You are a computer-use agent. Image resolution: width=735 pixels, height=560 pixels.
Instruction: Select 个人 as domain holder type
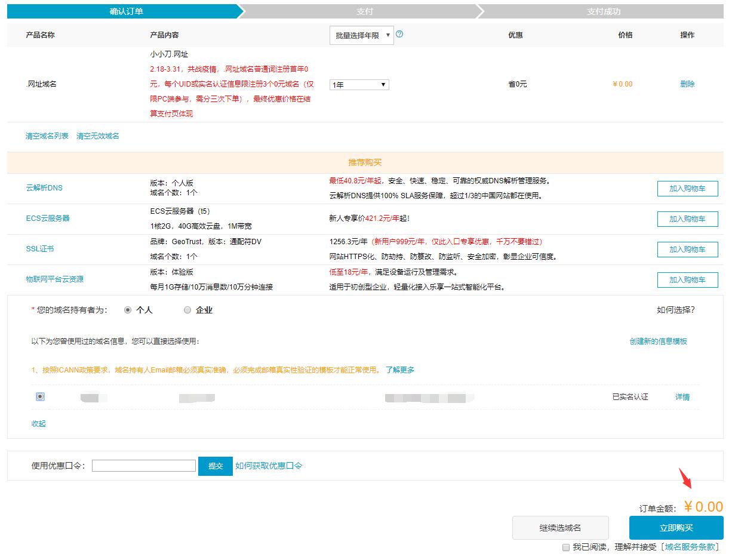128,310
